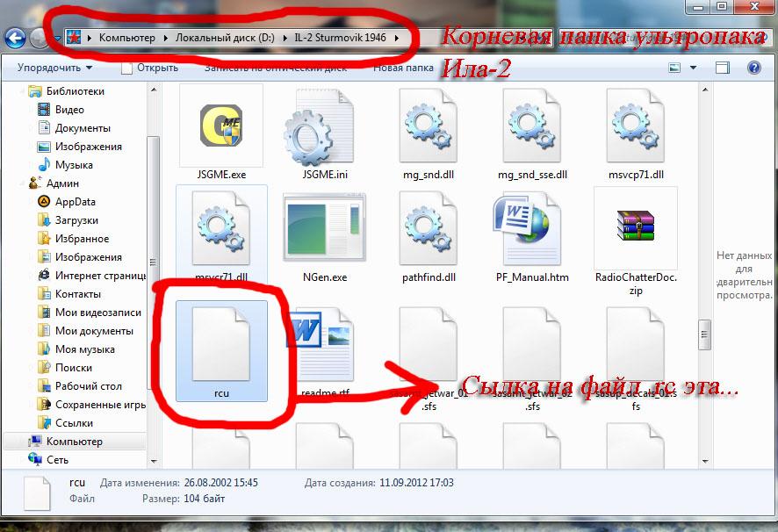Viewport: 778px width, 532px height.
Task: Select the rcu file icon
Action: click(x=221, y=343)
